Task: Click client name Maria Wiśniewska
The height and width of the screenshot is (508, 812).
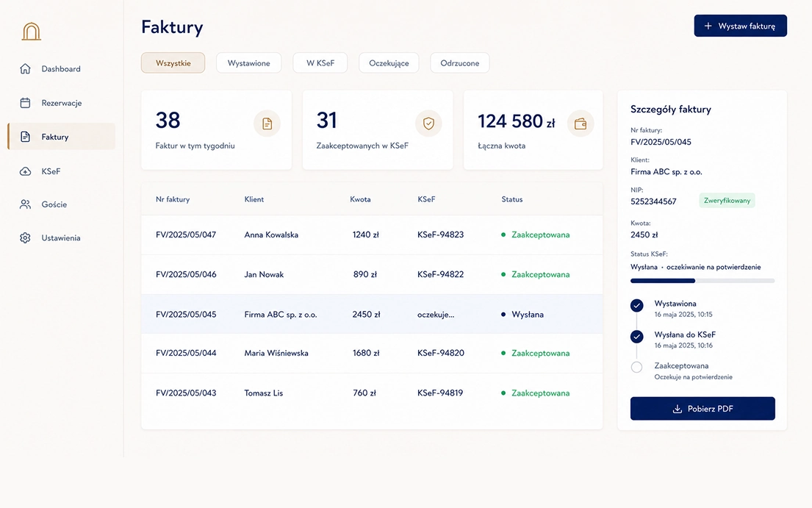Action: 276,353
